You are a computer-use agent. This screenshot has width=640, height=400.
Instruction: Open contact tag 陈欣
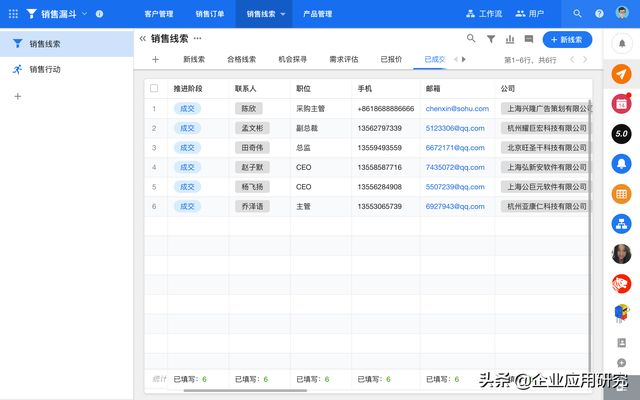[249, 109]
